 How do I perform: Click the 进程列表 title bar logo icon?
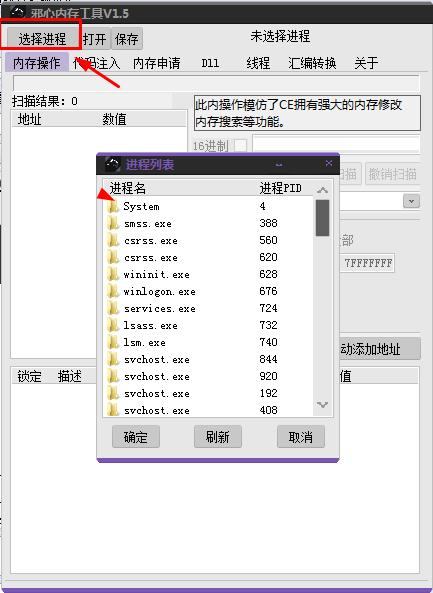[112, 165]
